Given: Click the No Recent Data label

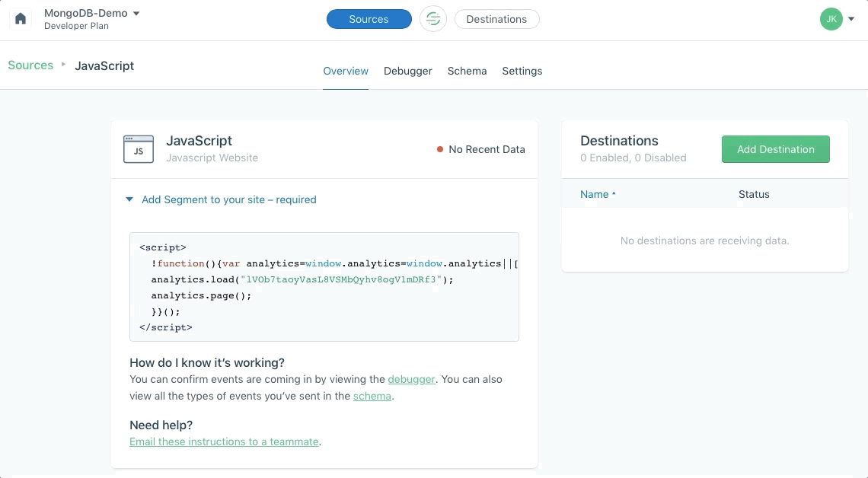Looking at the screenshot, I should pyautogui.click(x=487, y=149).
